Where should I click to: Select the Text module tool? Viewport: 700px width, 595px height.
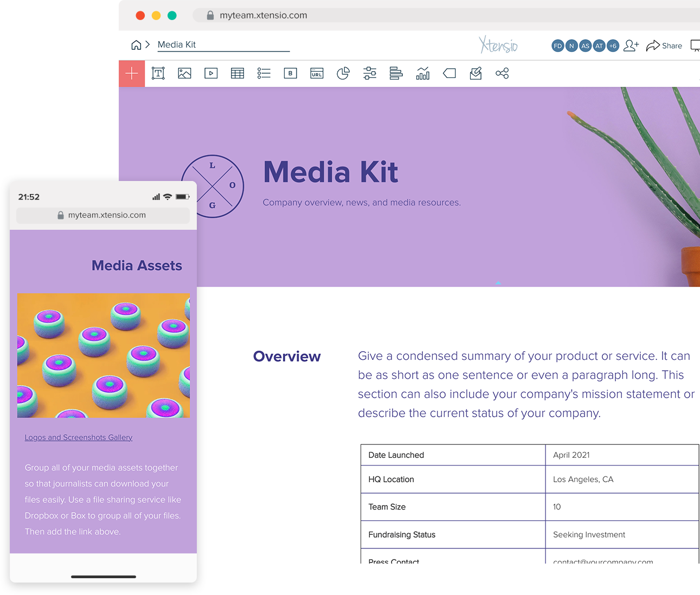158,73
